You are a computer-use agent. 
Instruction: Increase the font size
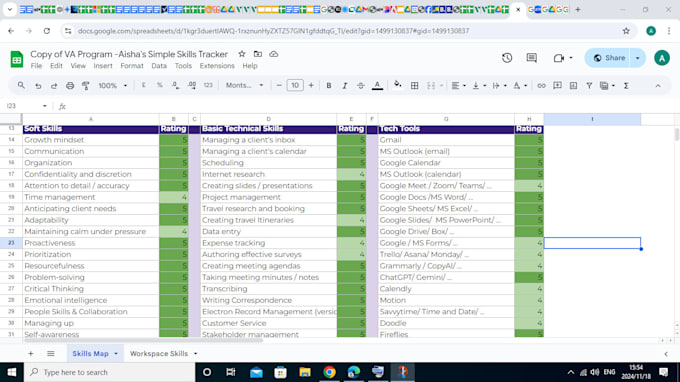[x=311, y=85]
